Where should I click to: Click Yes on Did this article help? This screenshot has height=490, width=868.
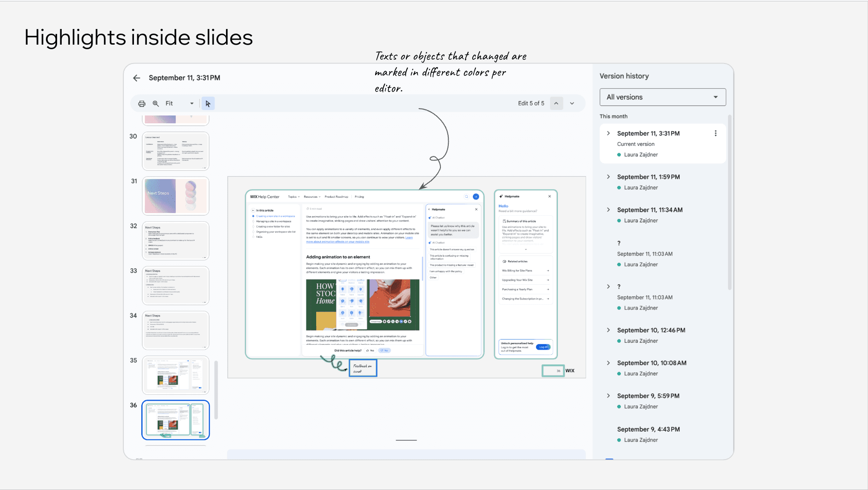tap(370, 351)
